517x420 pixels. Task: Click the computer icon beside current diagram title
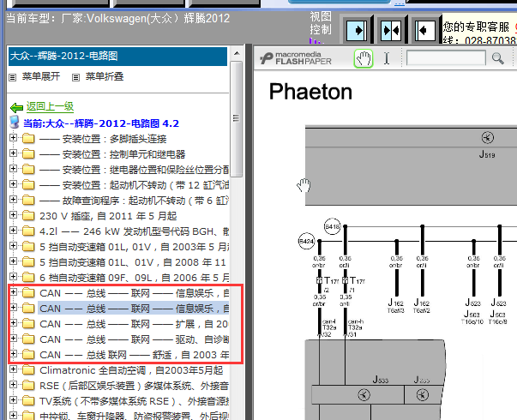tap(15, 123)
